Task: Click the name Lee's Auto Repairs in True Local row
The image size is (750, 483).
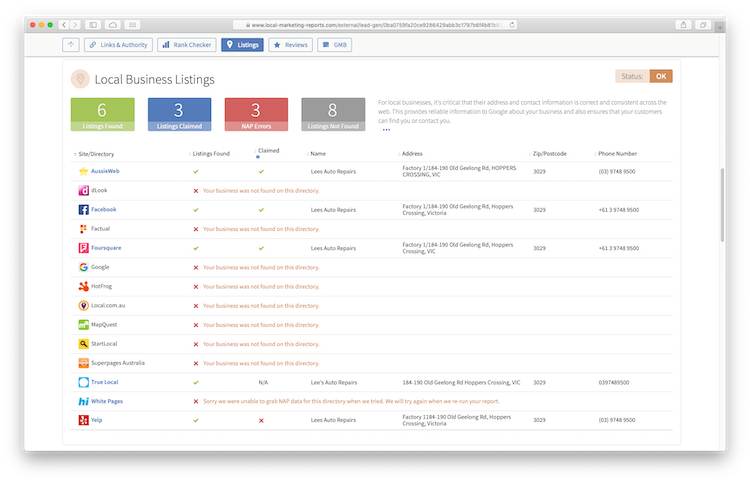Action: click(x=334, y=382)
